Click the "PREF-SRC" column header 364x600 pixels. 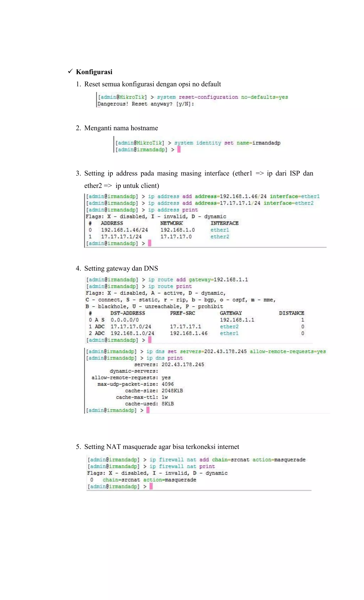[183, 313]
